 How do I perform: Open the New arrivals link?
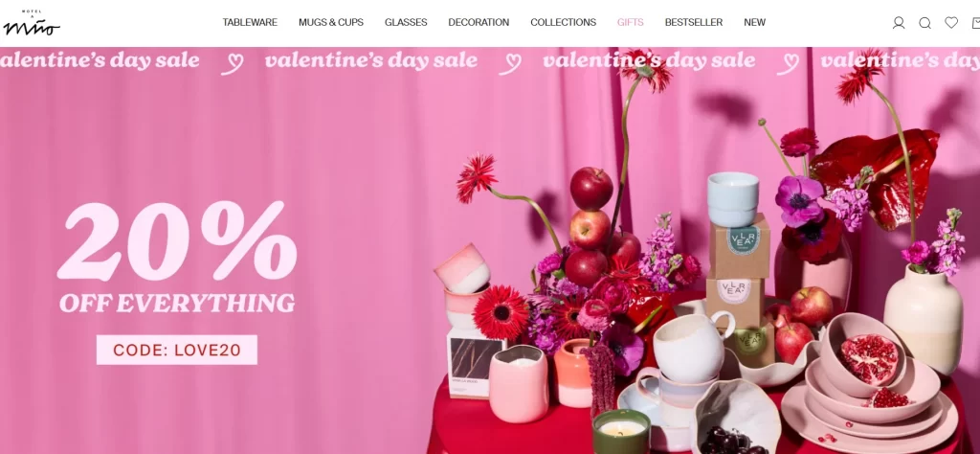[754, 23]
